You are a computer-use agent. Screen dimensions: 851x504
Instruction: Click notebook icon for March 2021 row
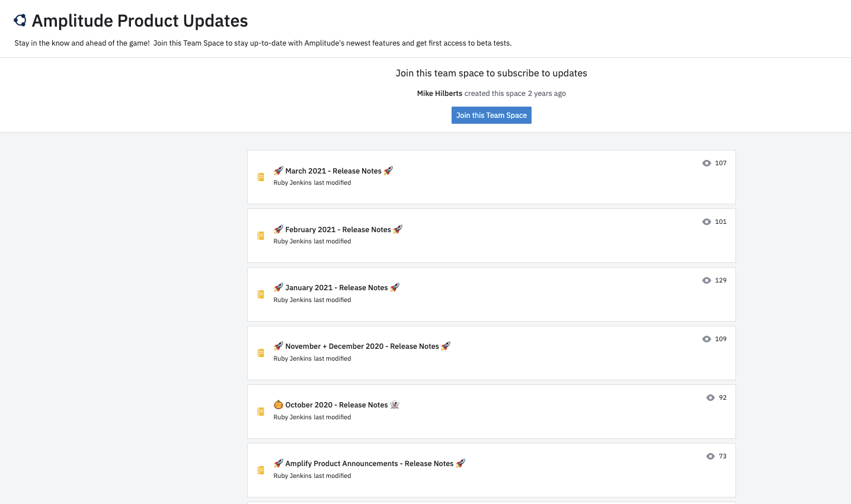click(x=261, y=177)
